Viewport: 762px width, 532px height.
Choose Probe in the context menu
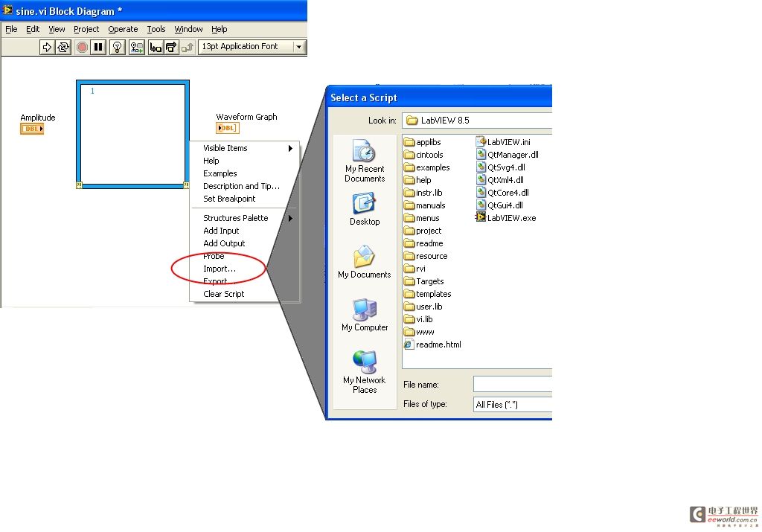(244, 256)
